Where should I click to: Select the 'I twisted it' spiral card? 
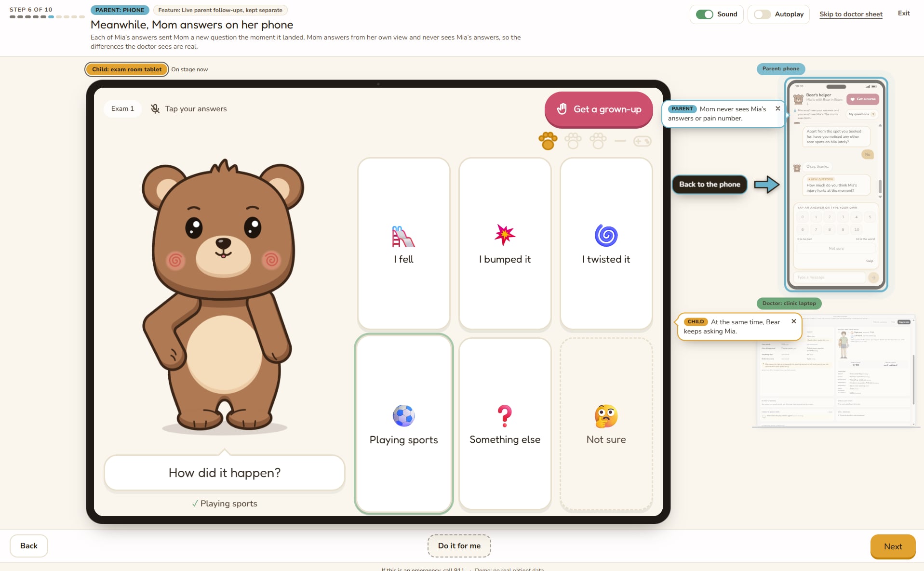(x=606, y=244)
